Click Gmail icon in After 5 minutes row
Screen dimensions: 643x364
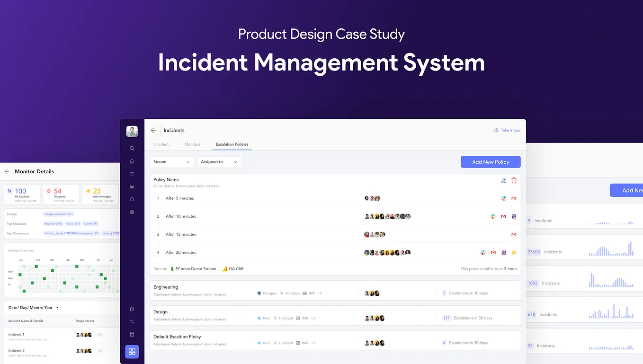(514, 198)
